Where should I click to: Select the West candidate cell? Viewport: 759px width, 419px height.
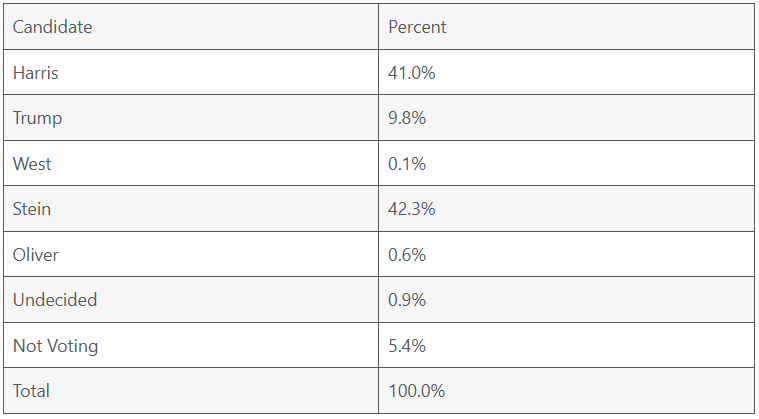(x=32, y=164)
